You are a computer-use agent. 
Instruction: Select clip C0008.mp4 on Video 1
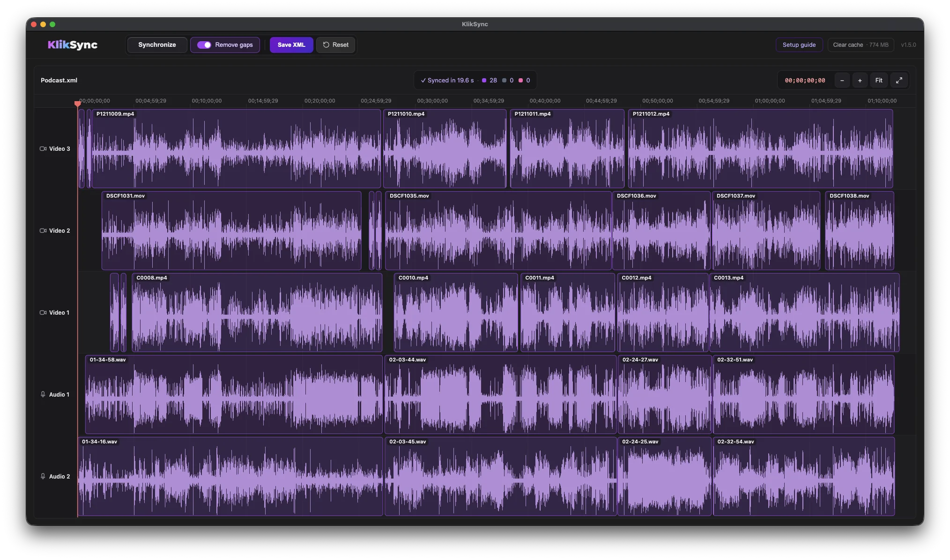[257, 313]
